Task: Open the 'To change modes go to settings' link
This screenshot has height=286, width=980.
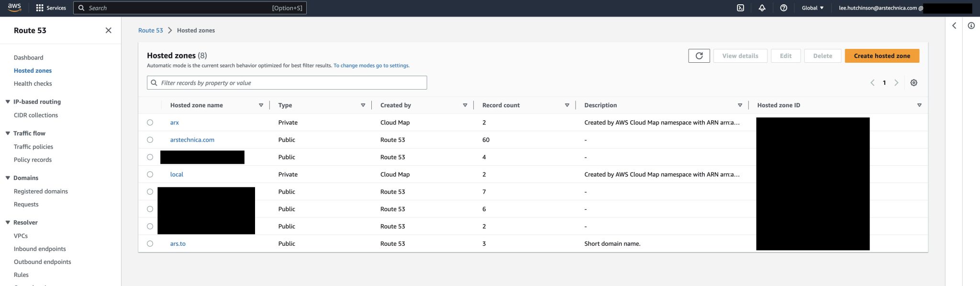Action: pos(371,66)
